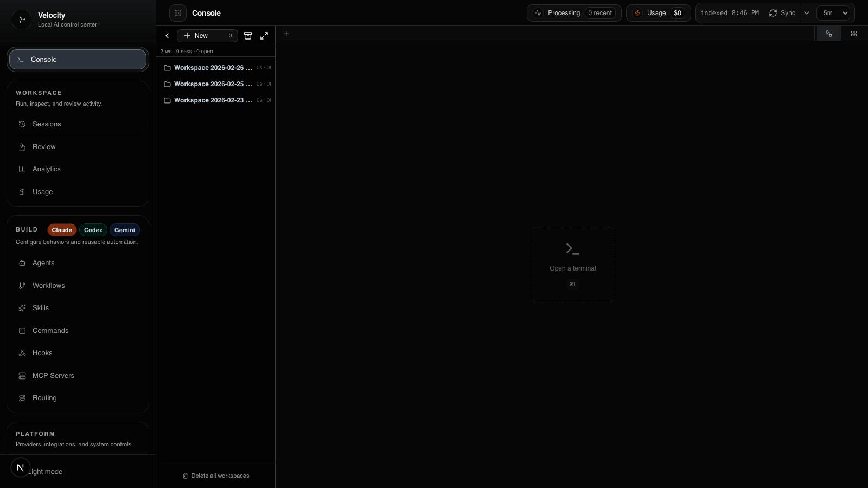The image size is (868, 488).
Task: Click the Sync refresh icon
Action: 773,13
